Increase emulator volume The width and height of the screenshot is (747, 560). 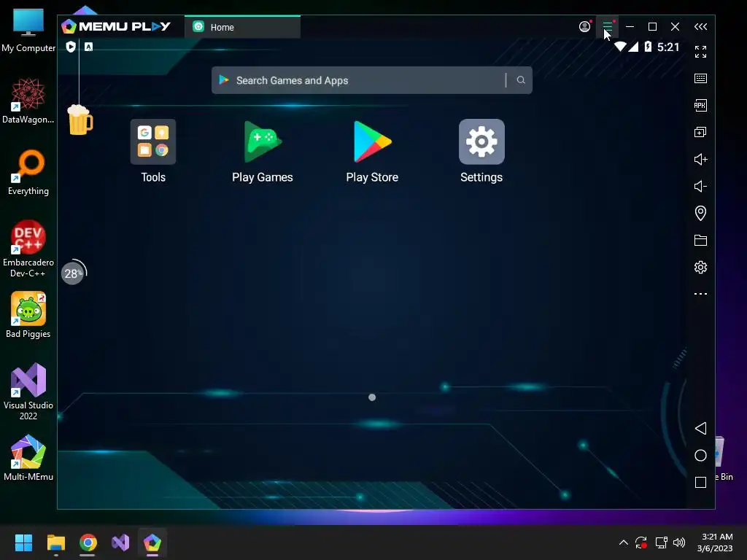[x=700, y=159]
